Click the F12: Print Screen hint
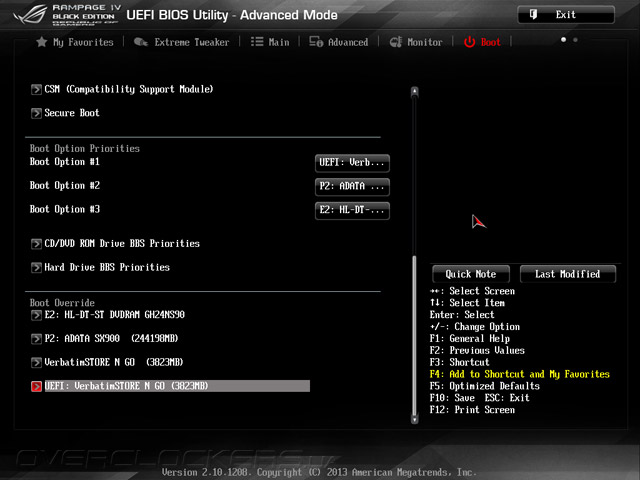The height and width of the screenshot is (480, 640). (x=472, y=410)
